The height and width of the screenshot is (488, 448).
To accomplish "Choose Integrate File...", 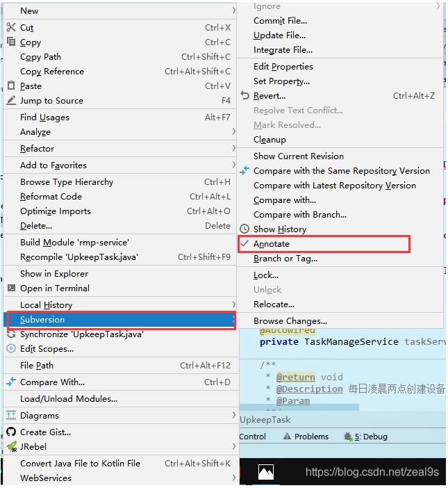I will 340,50.
